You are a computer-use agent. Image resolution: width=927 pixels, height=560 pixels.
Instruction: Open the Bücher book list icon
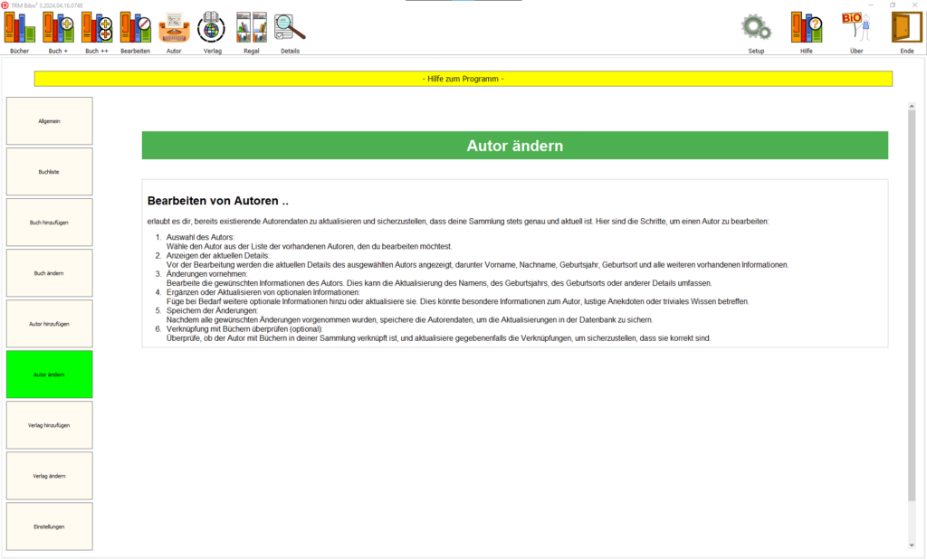pyautogui.click(x=19, y=28)
